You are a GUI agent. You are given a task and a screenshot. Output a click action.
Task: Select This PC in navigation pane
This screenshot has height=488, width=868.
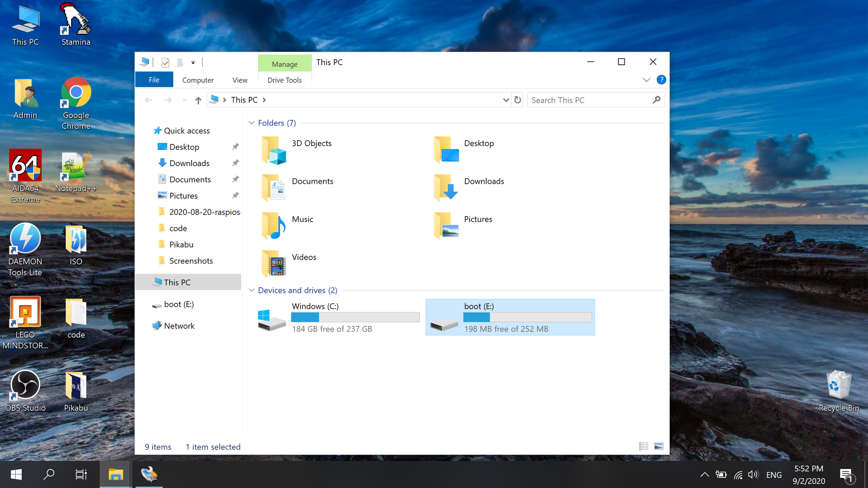pos(188,282)
